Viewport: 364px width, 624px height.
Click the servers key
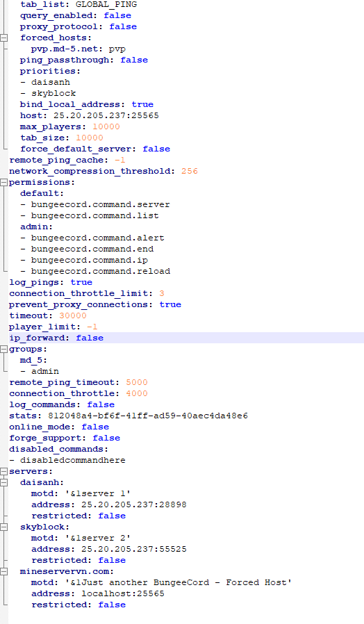pyautogui.click(x=31, y=472)
